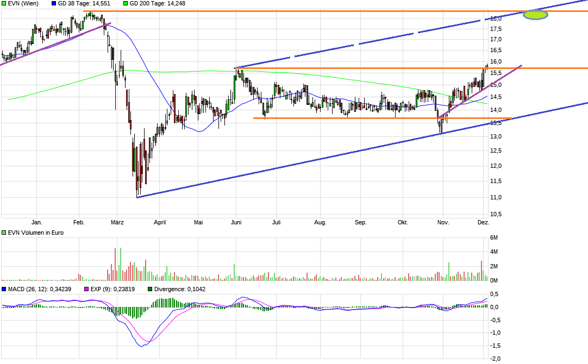Click the green EVN (Wien) legend square

click(x=4, y=4)
